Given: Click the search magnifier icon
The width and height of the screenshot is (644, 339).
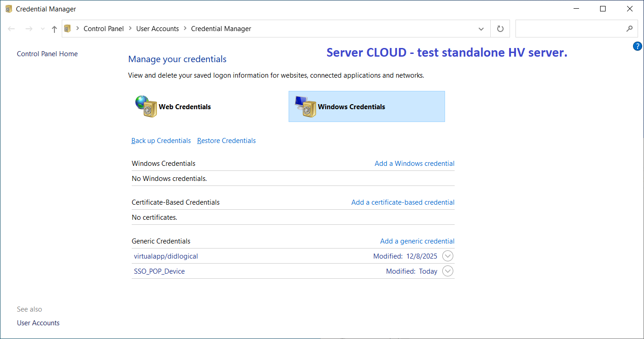Looking at the screenshot, I should (x=630, y=28).
